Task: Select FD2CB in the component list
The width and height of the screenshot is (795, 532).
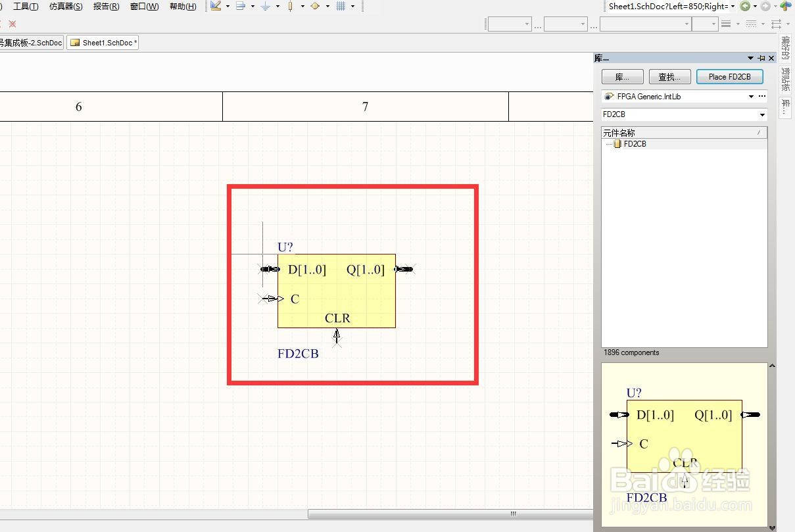Action: [635, 144]
